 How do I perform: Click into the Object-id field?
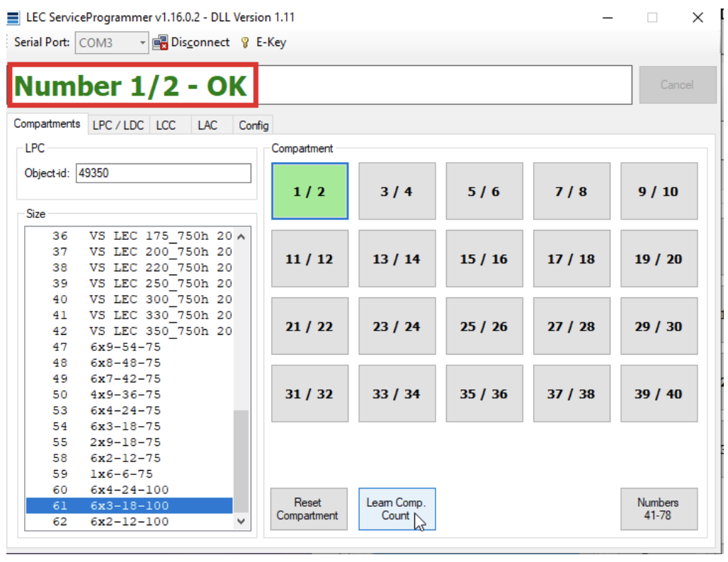[164, 173]
